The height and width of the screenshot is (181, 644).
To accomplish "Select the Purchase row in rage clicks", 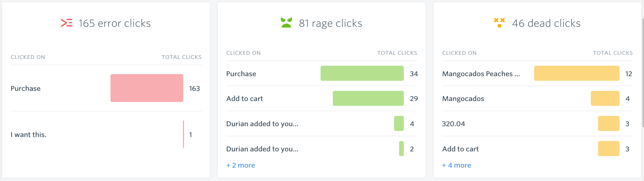I will click(322, 74).
